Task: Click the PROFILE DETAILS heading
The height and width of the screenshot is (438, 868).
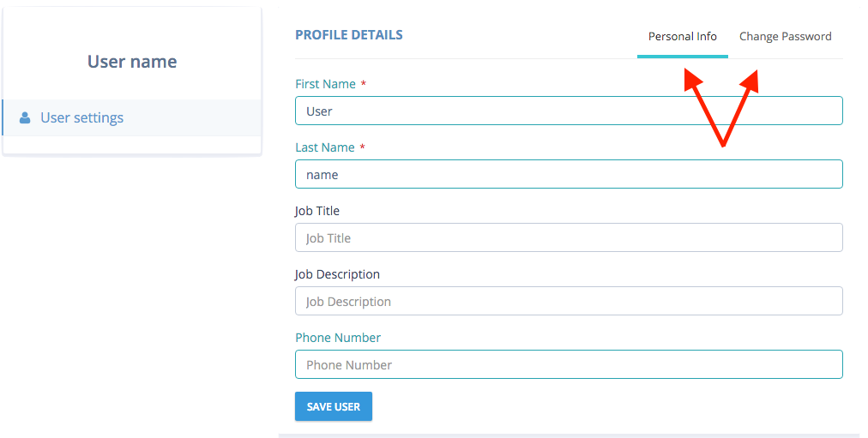Action: coord(349,35)
